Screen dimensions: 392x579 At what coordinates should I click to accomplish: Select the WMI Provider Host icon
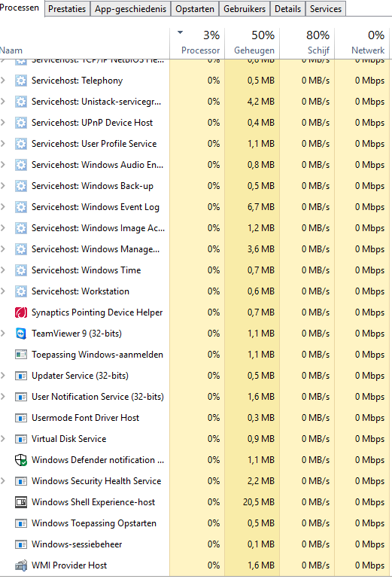pyautogui.click(x=21, y=565)
